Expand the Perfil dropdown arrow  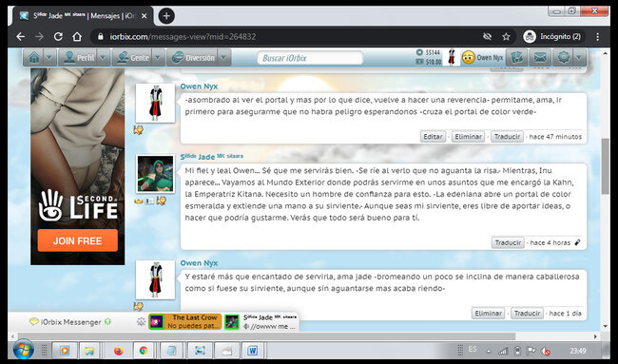point(103,58)
